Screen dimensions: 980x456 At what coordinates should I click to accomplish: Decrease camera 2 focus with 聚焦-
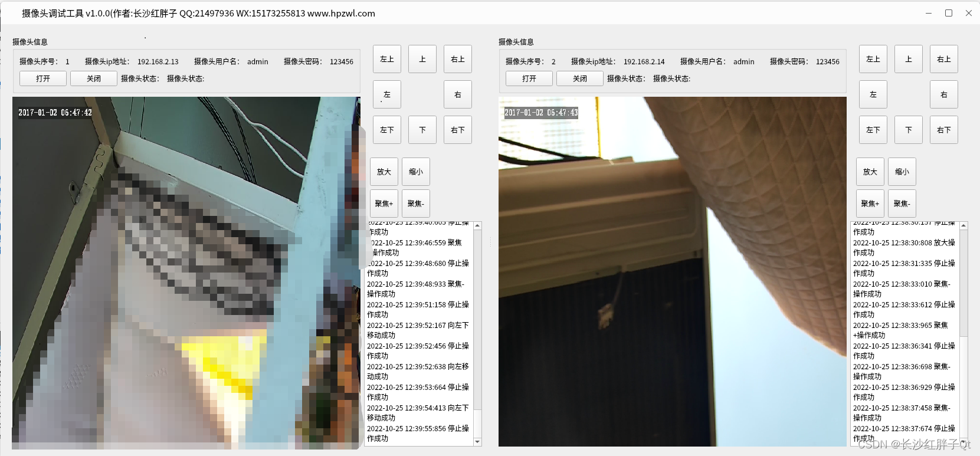pos(902,204)
